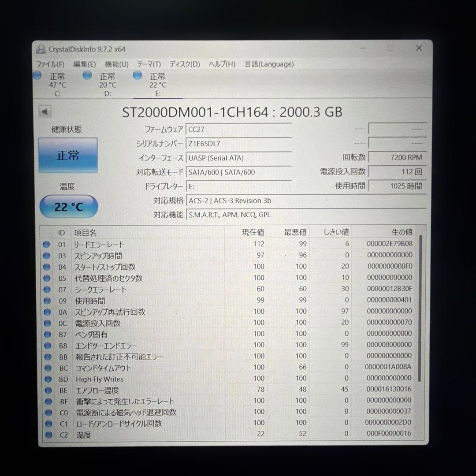The height and width of the screenshot is (476, 476).
Task: Open the ファイル(F) menu
Action: (50, 64)
